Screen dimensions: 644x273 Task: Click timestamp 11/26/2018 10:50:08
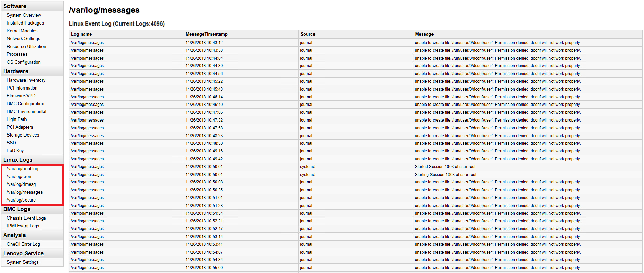204,182
